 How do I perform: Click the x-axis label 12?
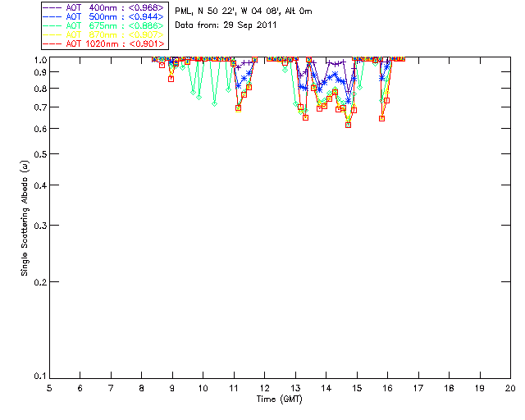(x=264, y=389)
